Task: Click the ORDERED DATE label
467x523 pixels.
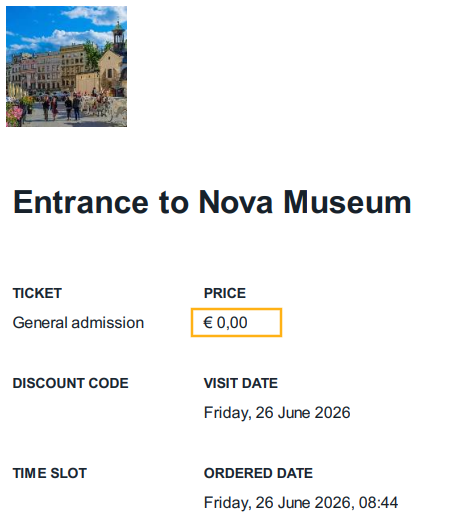Action: 259,473
